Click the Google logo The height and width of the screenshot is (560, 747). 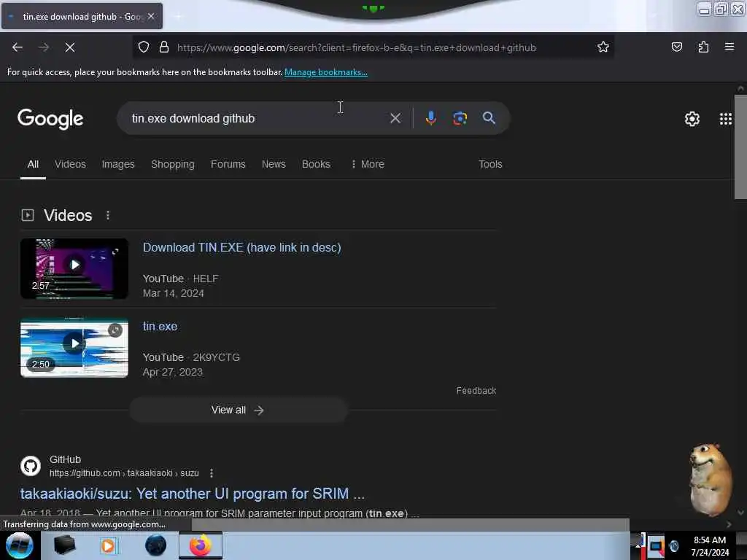[x=50, y=119]
